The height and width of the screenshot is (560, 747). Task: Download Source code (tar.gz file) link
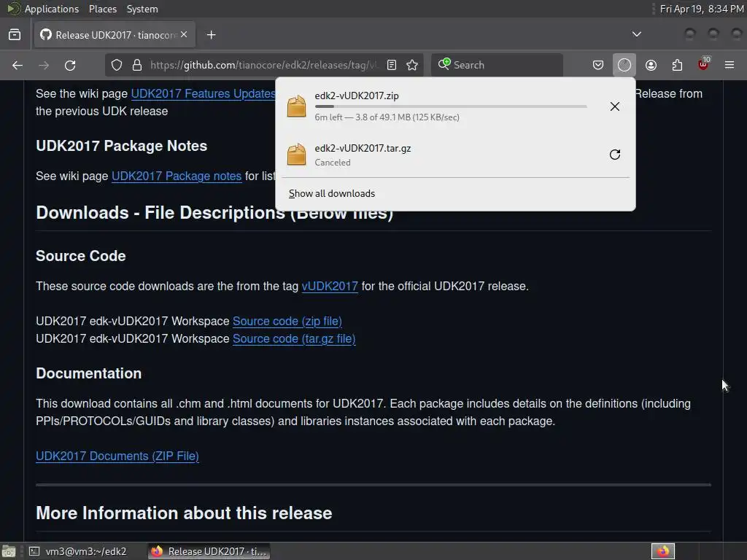tap(294, 339)
